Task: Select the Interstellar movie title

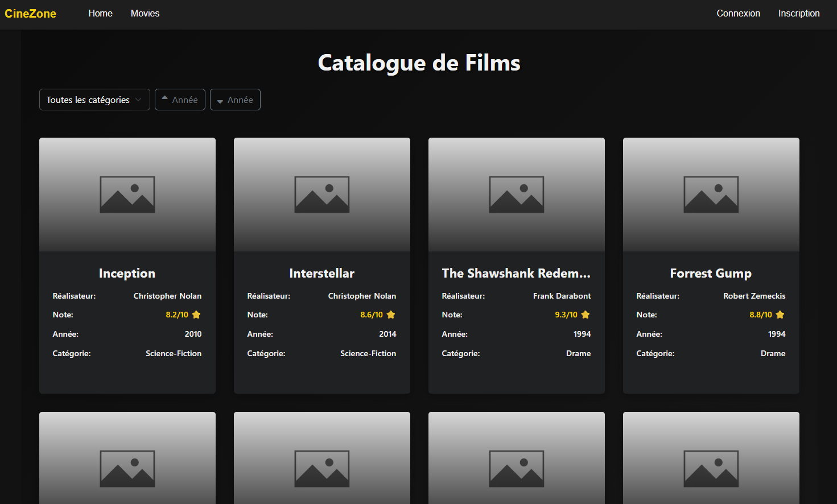Action: point(322,274)
